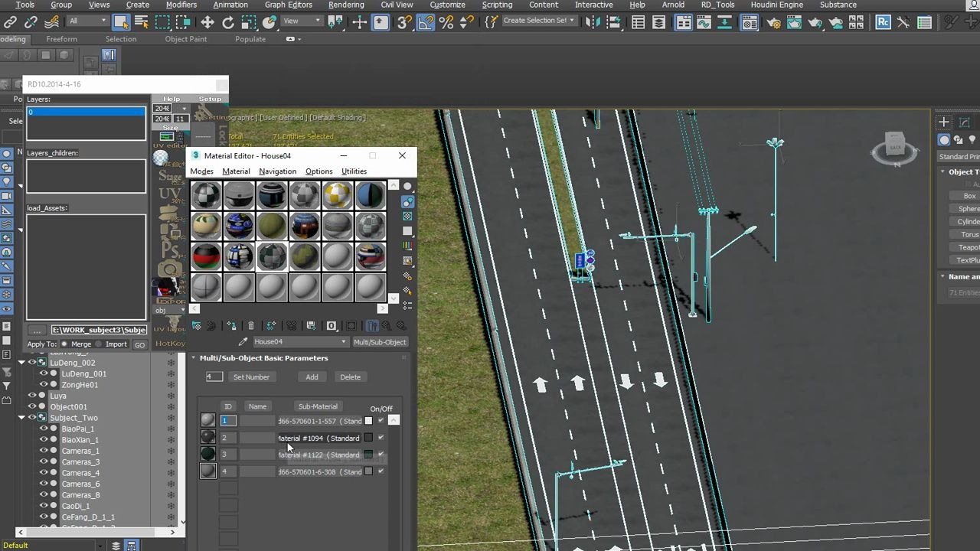Viewport: 980px width, 551px height.
Task: Select the Move tool in main toolbar
Action: pos(207,22)
